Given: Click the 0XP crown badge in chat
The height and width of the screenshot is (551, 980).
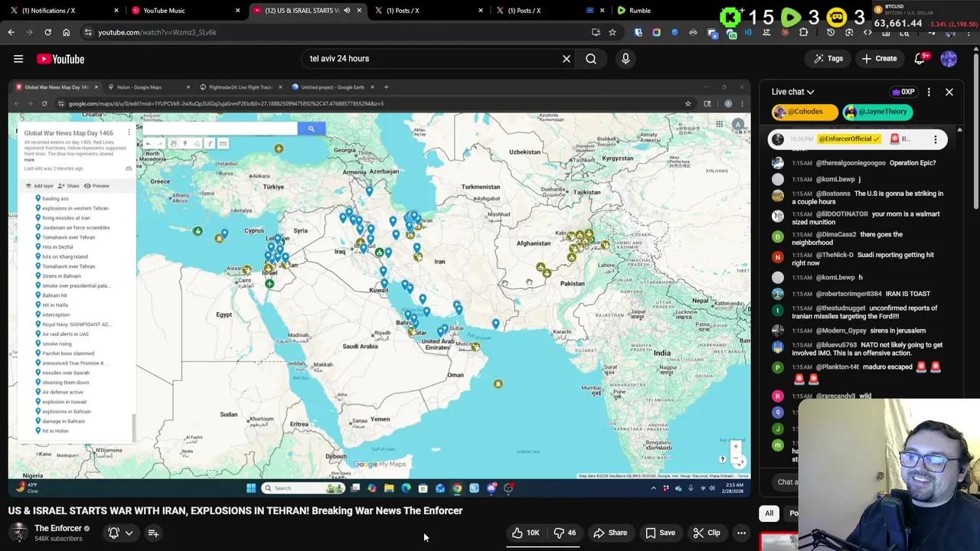Looking at the screenshot, I should pyautogui.click(x=903, y=92).
